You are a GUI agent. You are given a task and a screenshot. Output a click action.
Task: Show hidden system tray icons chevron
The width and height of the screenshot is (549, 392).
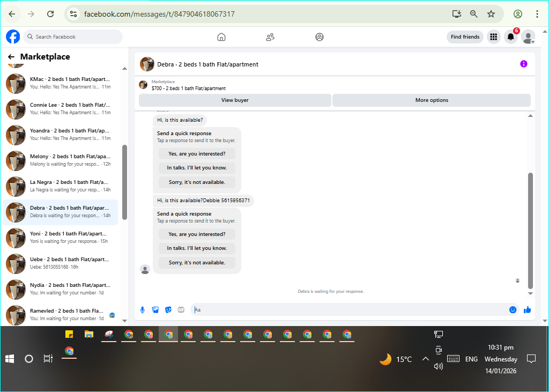(425, 359)
